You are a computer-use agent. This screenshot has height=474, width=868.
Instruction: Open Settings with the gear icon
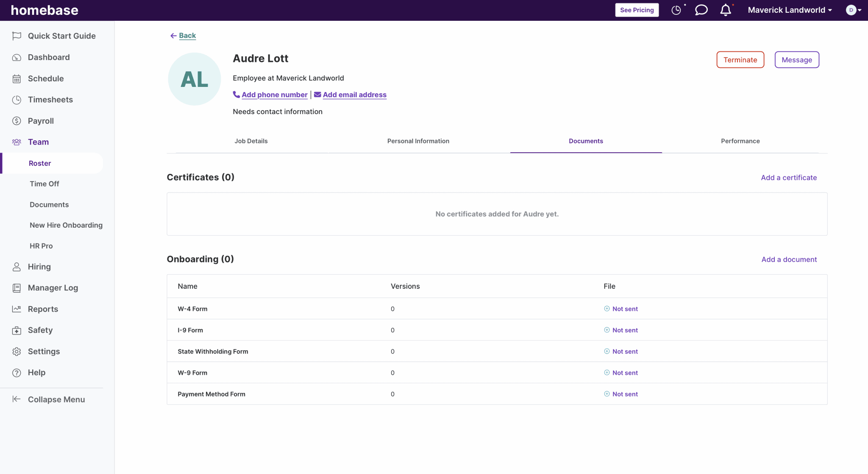pyautogui.click(x=17, y=351)
